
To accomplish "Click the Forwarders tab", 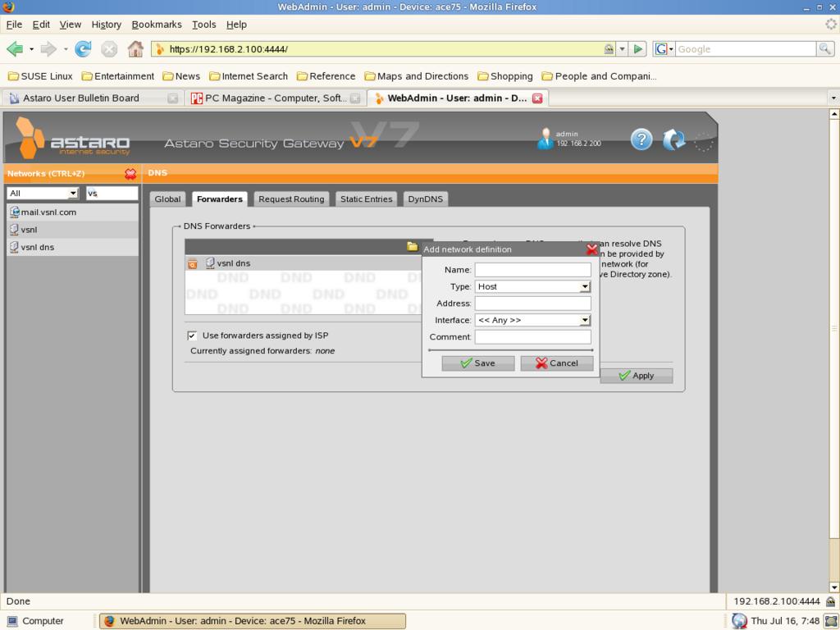I will (x=220, y=199).
